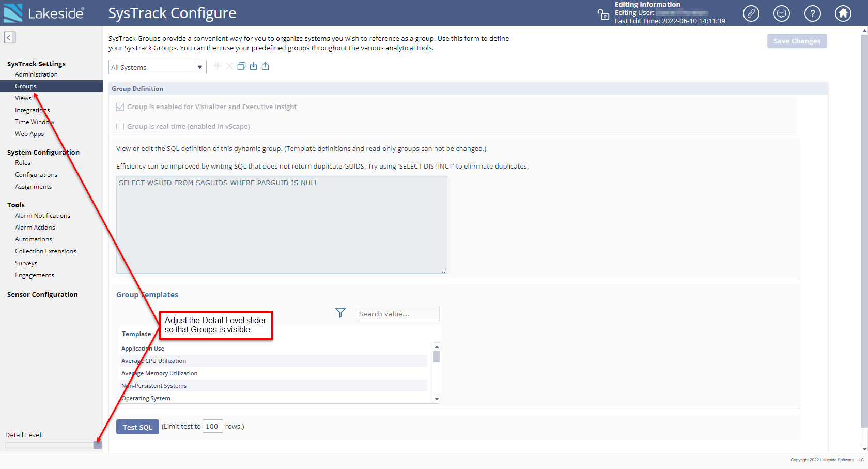Collapse the left navigation panel
The image size is (868, 469).
click(10, 37)
